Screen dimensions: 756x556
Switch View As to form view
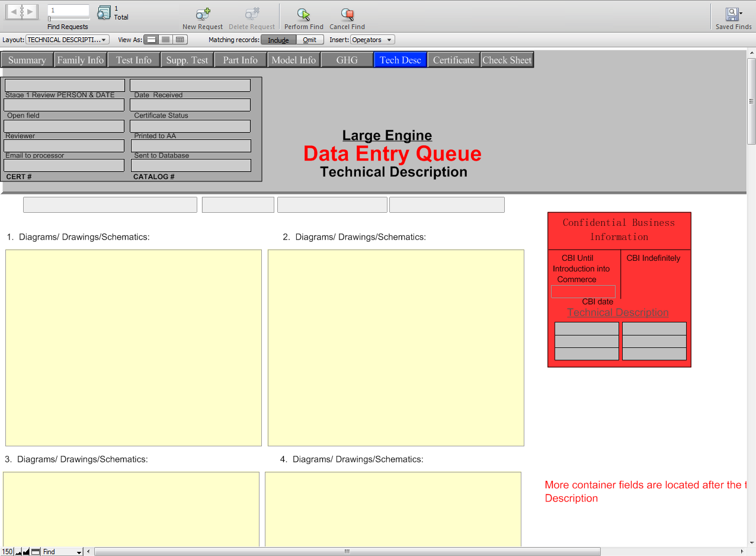click(151, 40)
